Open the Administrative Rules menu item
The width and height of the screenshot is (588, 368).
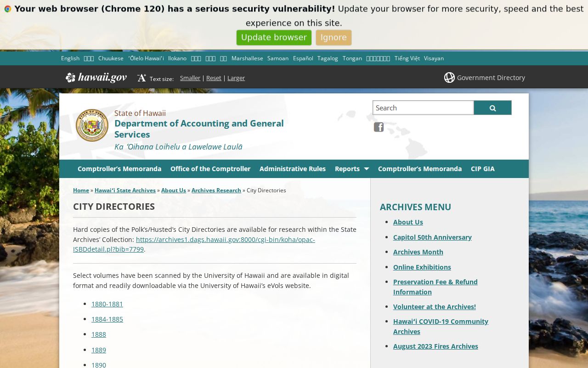click(293, 169)
